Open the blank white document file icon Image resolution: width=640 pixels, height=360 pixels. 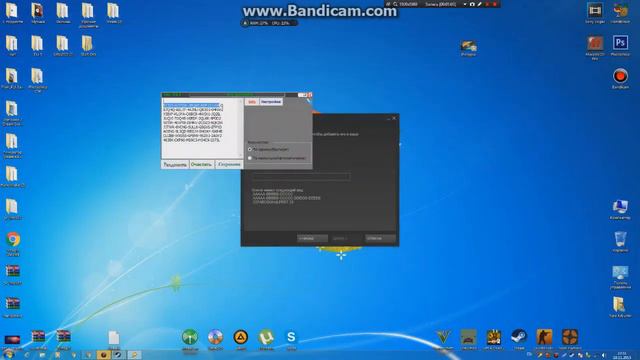pyautogui.click(x=114, y=338)
